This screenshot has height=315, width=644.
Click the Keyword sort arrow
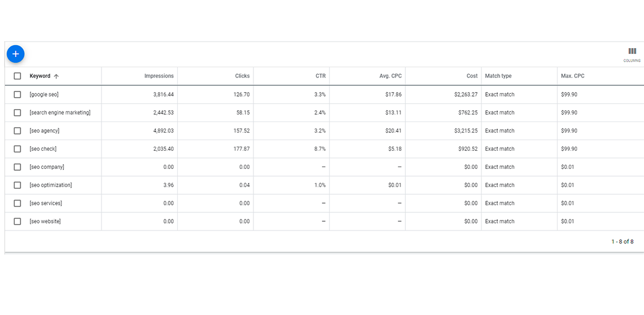pyautogui.click(x=56, y=76)
